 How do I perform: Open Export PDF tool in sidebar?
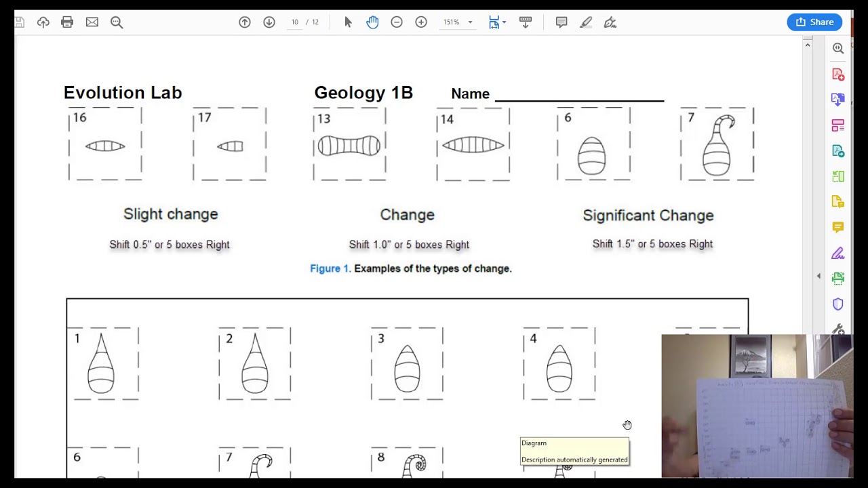(x=838, y=100)
